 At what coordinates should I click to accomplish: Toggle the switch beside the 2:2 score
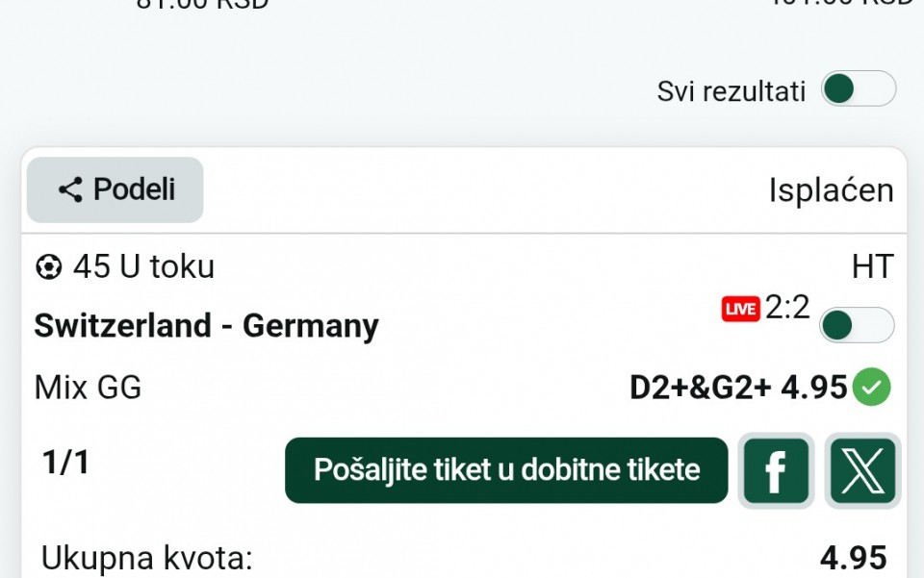point(856,325)
